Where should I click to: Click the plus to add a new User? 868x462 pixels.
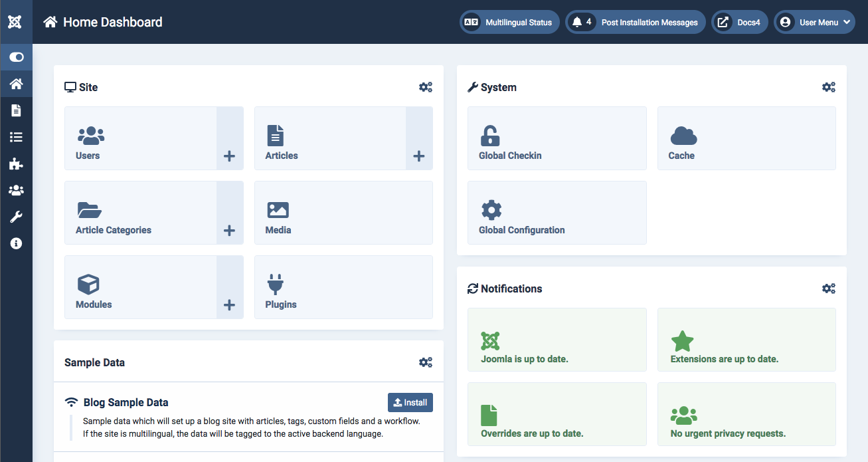pos(230,156)
